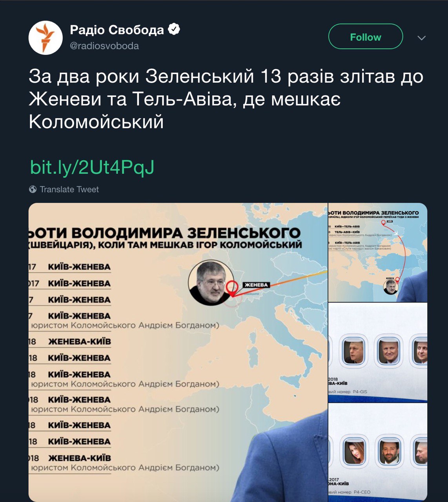The image size is (448, 502).
Task: Open the P4-CEO plane windows thumbnail
Action: 378,453
